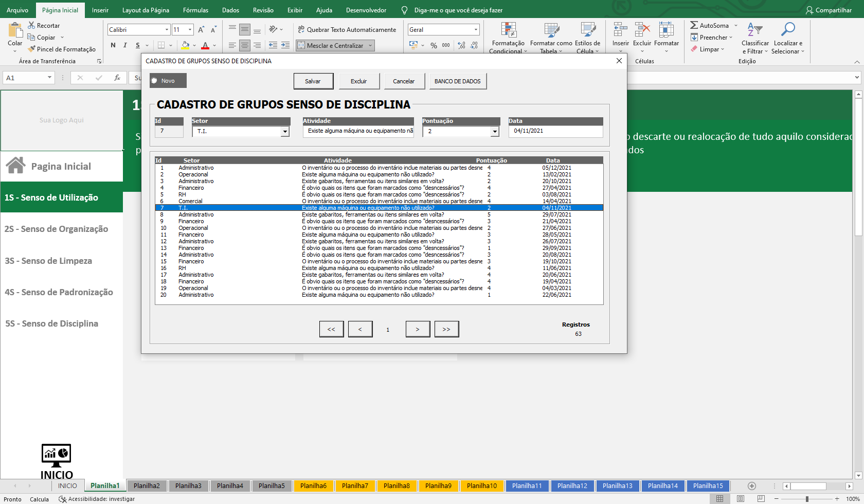Click the Bold formatting icon
This screenshot has width=864, height=504.
113,45
